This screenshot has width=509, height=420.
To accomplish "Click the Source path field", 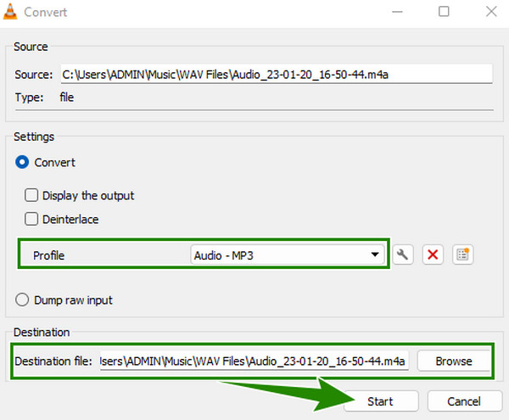I will click(277, 75).
